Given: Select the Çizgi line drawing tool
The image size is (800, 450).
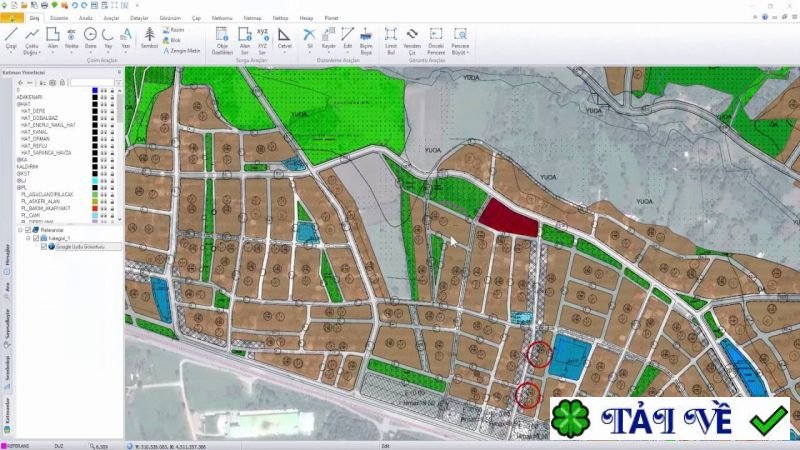Looking at the screenshot, I should [x=11, y=40].
